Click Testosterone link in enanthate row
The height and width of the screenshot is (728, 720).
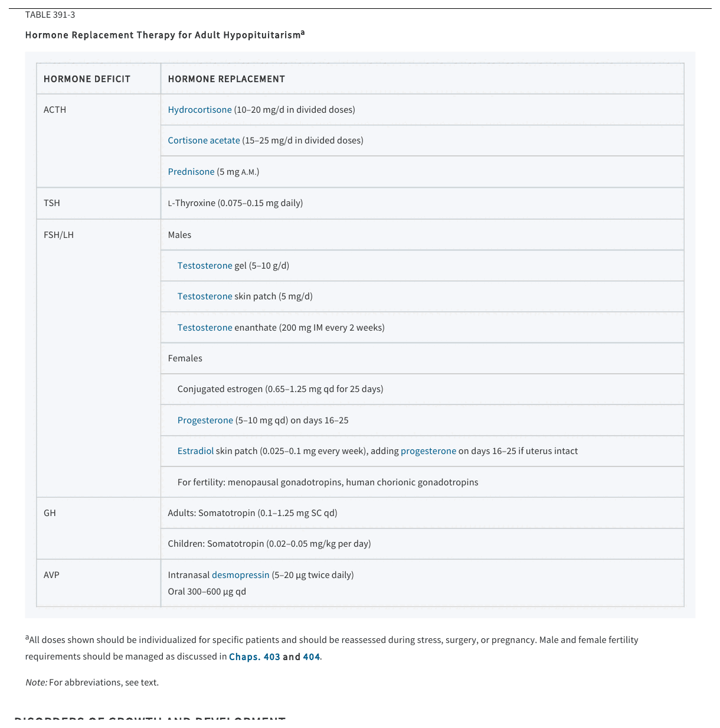coord(205,328)
